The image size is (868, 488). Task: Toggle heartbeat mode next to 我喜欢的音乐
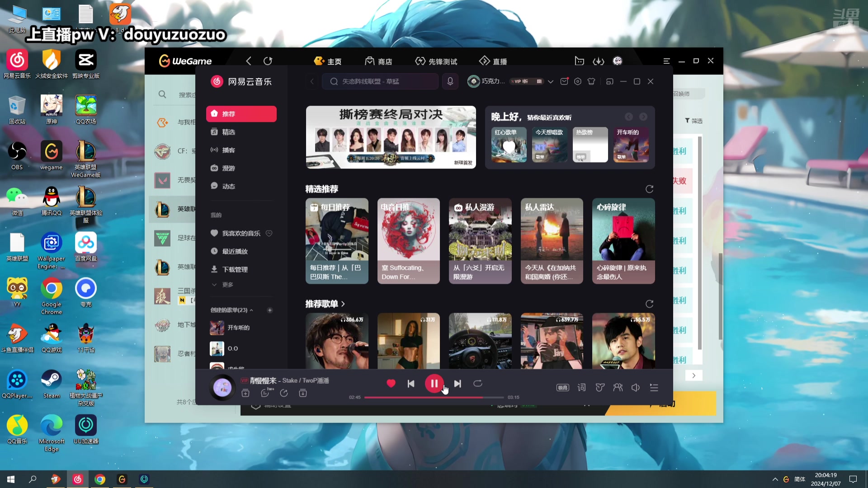[x=269, y=233]
